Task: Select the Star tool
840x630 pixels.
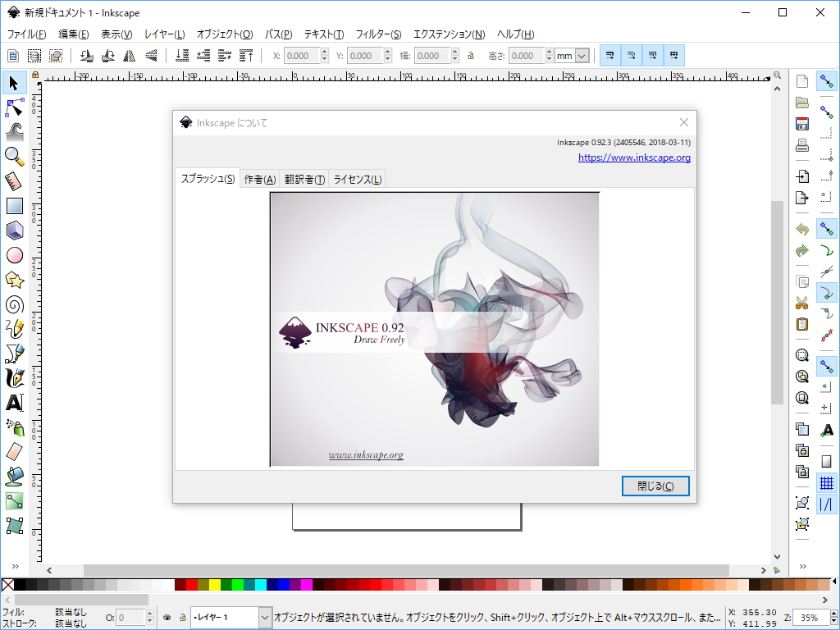Action: (x=13, y=280)
